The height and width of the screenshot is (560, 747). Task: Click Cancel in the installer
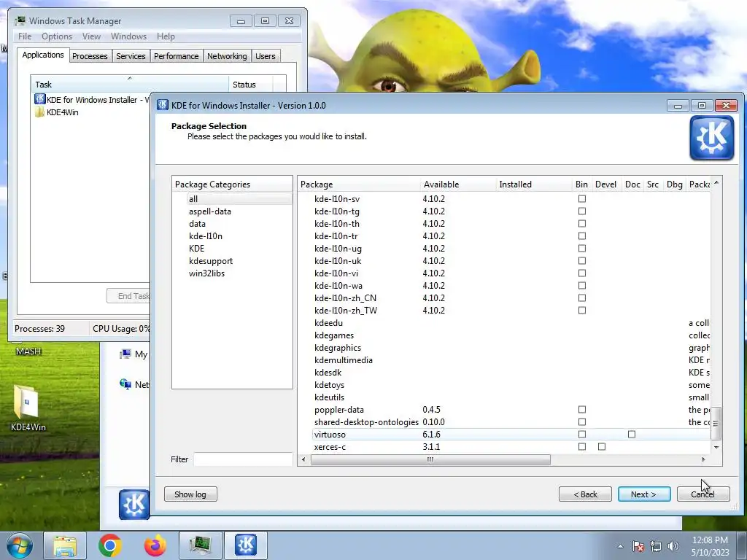pyautogui.click(x=703, y=494)
